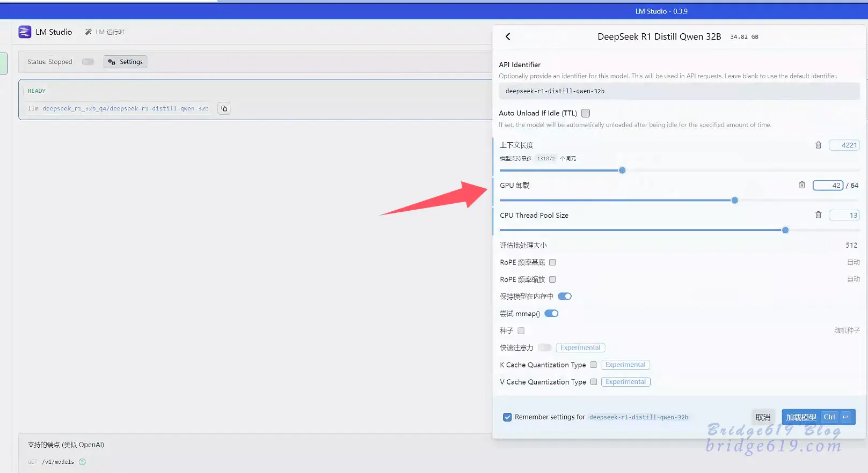Click the GPU 卸载 value field showing 42
The width and height of the screenshot is (868, 473).
[x=828, y=185]
